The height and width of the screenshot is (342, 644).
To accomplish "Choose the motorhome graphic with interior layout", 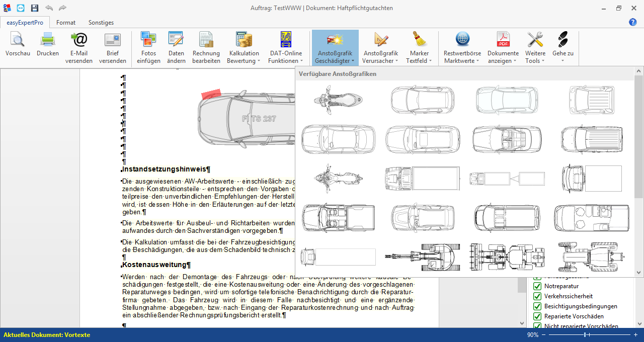I will [x=592, y=217].
